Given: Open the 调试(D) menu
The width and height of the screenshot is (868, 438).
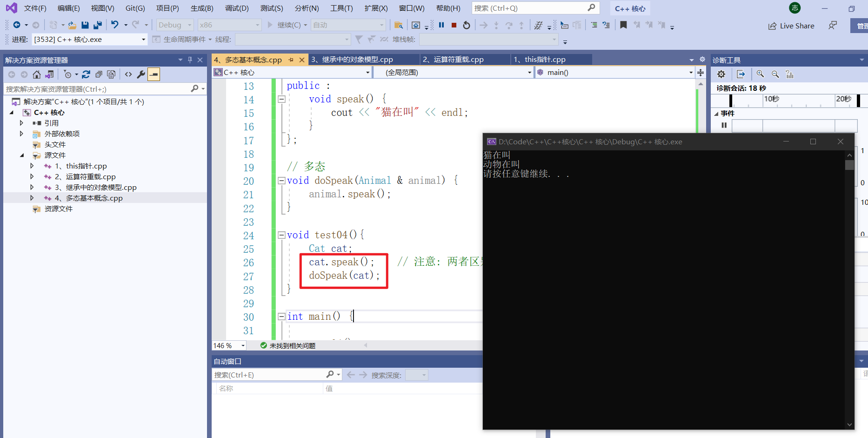Looking at the screenshot, I should (237, 8).
